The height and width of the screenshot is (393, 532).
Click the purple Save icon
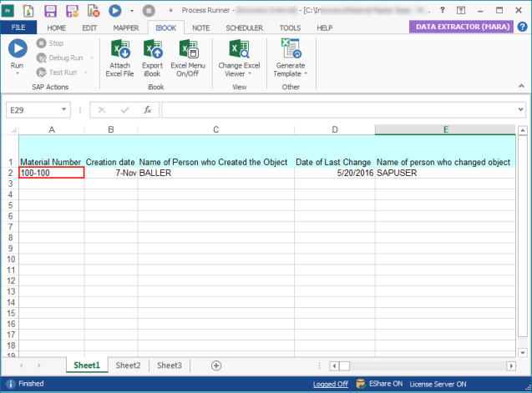(x=50, y=11)
